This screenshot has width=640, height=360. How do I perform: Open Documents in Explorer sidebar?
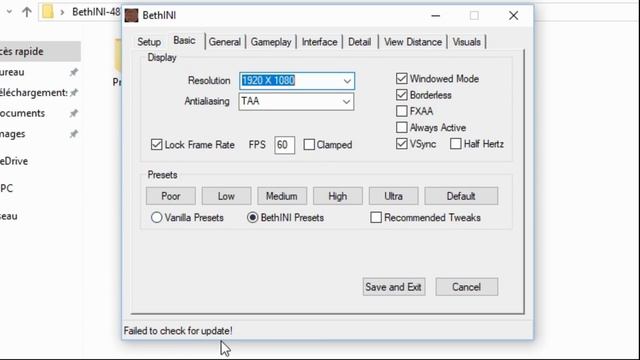click(x=22, y=113)
